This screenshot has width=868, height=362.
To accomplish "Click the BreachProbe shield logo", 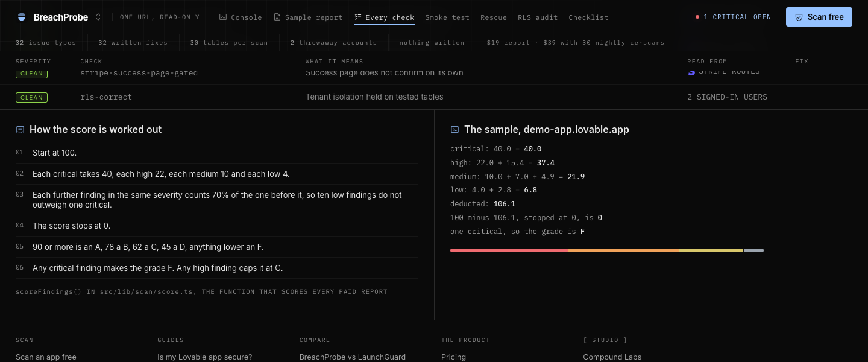I will pos(22,17).
